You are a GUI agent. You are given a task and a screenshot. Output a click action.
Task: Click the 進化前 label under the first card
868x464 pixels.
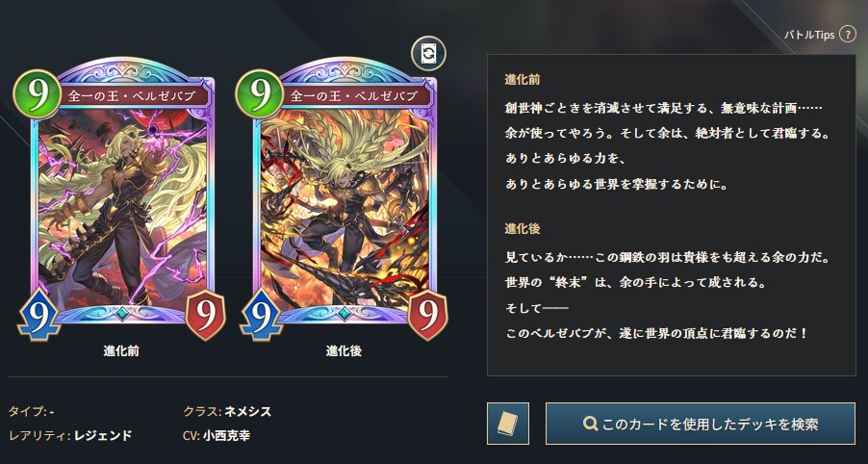121,351
